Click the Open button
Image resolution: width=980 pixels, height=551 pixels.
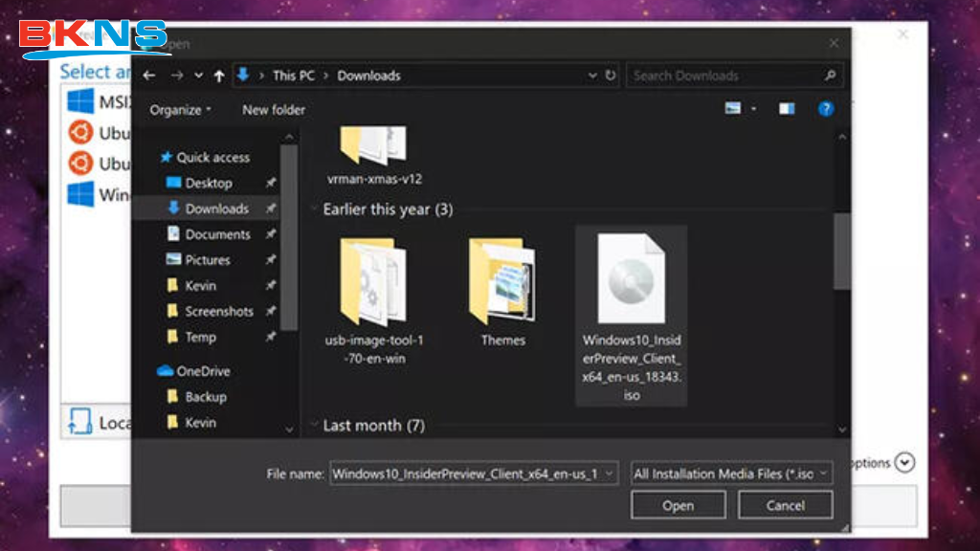pyautogui.click(x=678, y=504)
